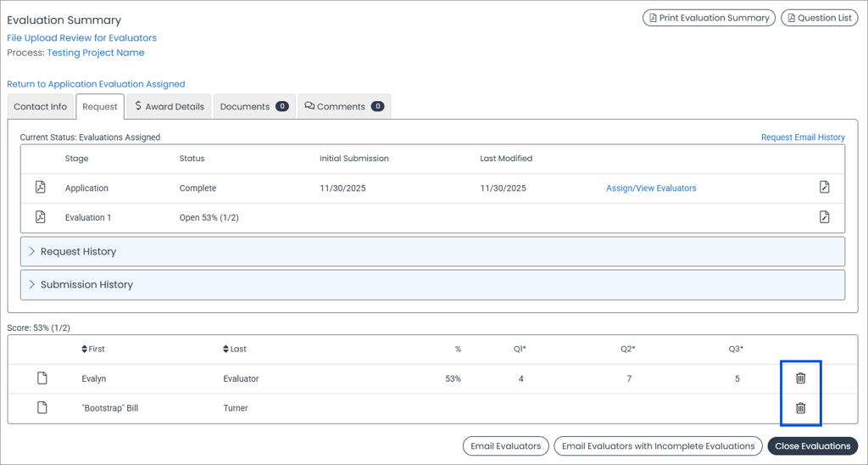
Task: Click the Q3* column header
Action: (x=736, y=349)
